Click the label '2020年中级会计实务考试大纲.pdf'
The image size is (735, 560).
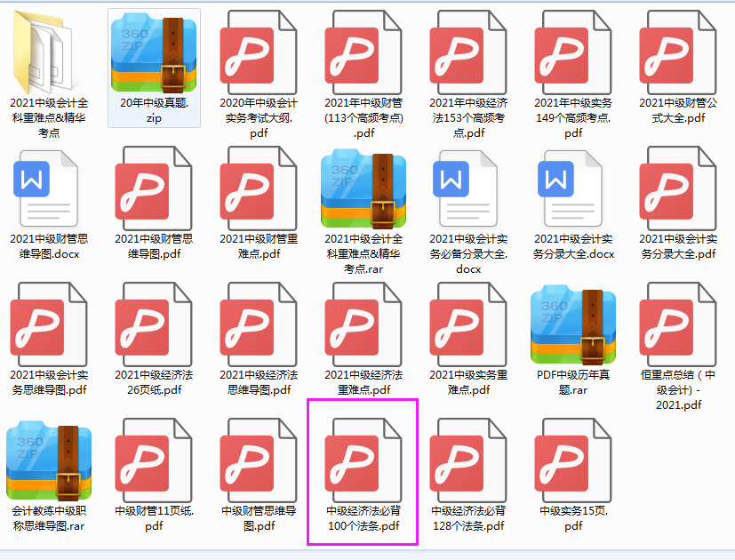click(x=259, y=117)
